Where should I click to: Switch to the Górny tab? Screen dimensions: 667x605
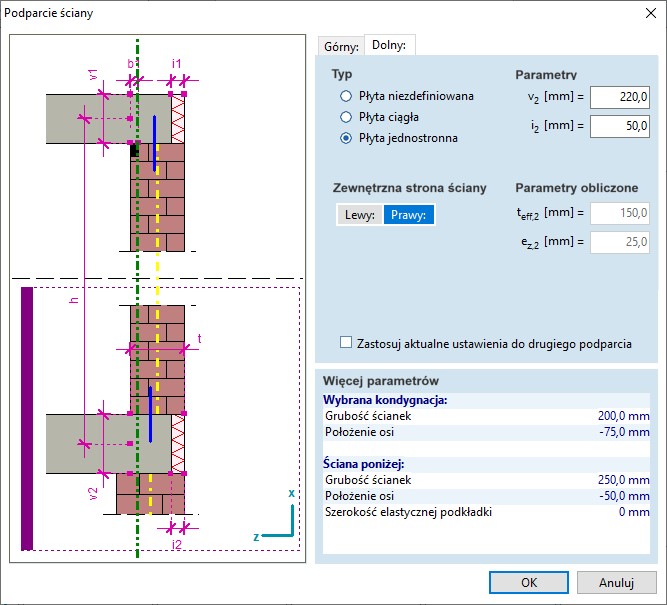[340, 46]
